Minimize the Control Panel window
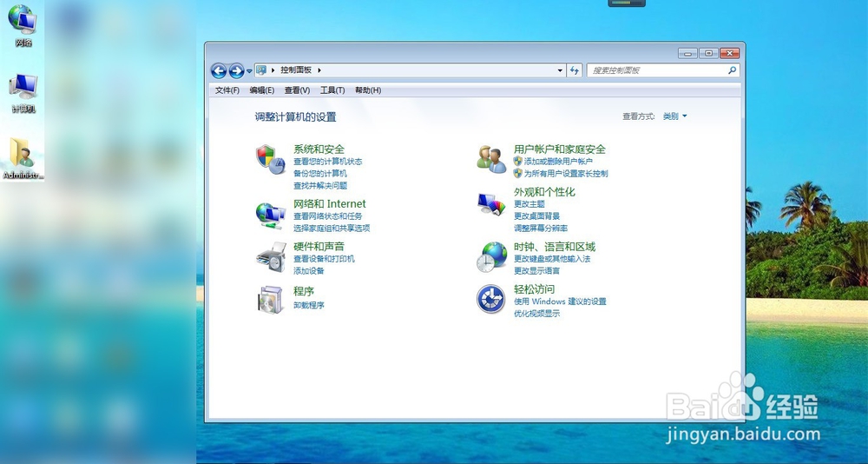Screen dimensions: 868x464 (687, 53)
